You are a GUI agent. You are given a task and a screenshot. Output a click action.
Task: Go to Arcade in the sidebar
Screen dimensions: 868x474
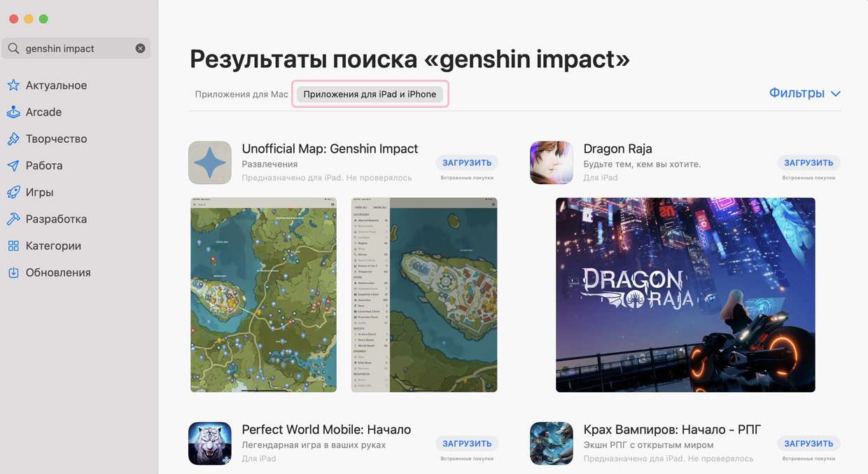coord(43,112)
